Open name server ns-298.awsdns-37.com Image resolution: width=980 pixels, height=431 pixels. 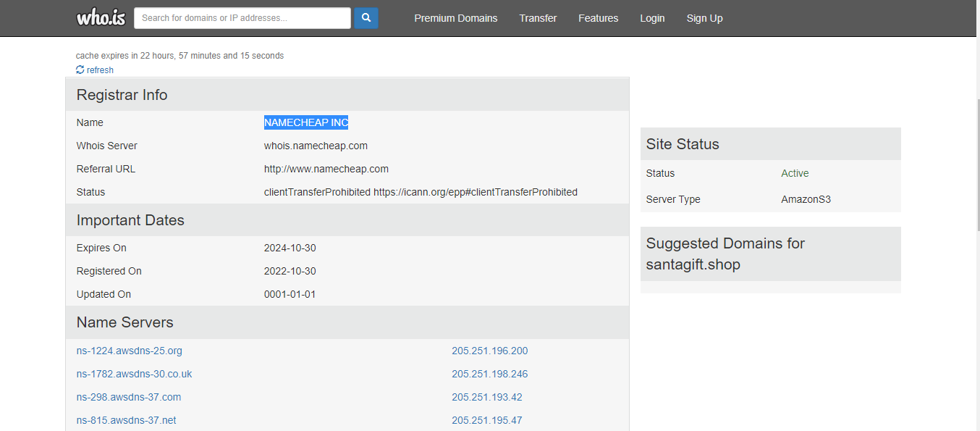point(129,397)
